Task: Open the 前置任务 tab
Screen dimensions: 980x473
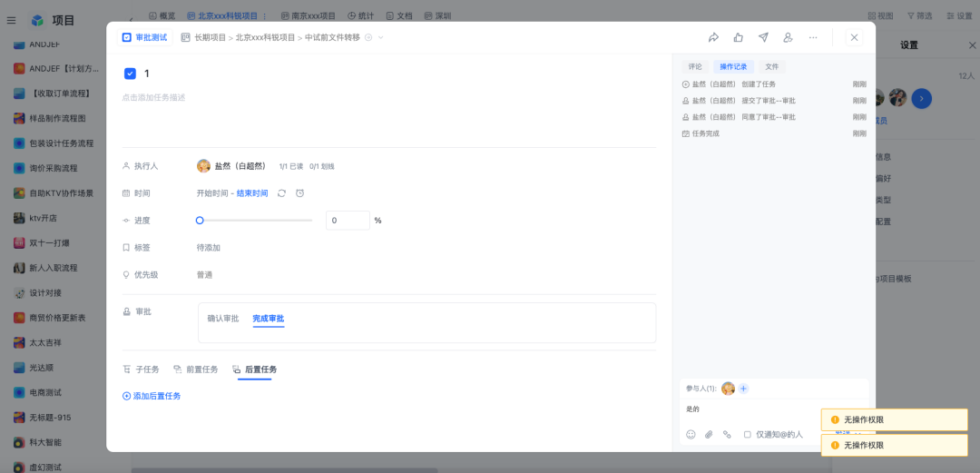Action: pyautogui.click(x=196, y=370)
